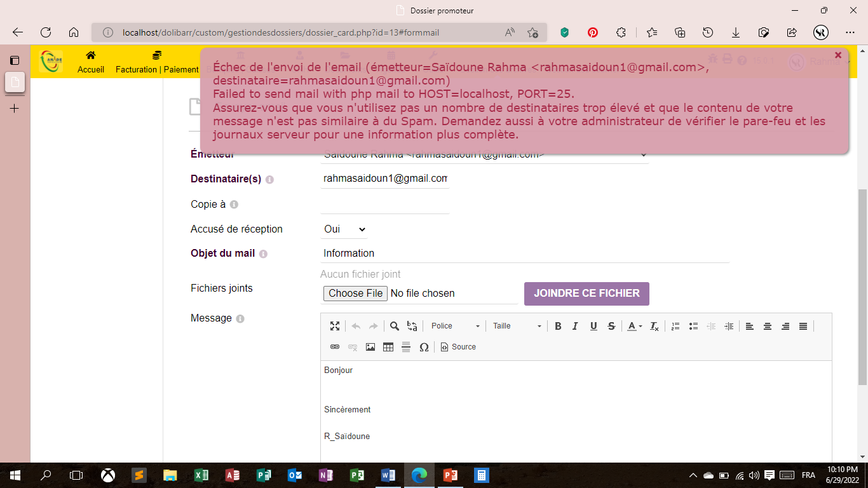Image resolution: width=868 pixels, height=488 pixels.
Task: Toggle bold formatting
Action: click(558, 326)
